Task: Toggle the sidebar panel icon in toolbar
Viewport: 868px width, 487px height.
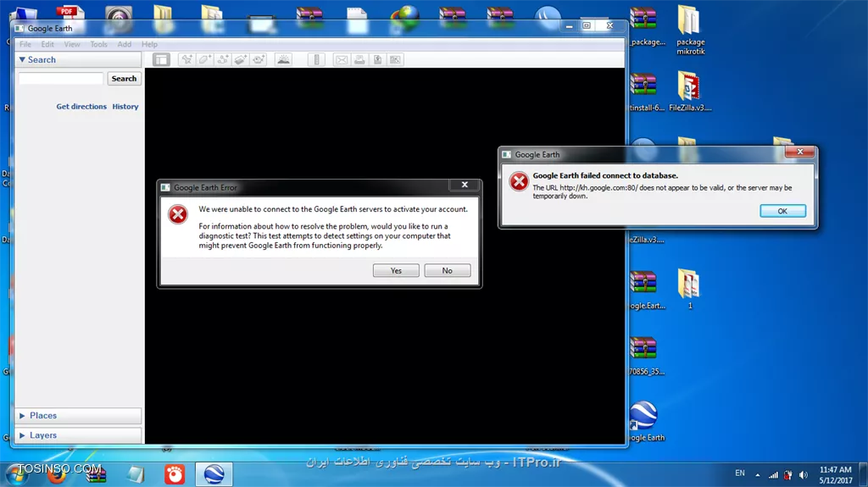Action: click(161, 60)
